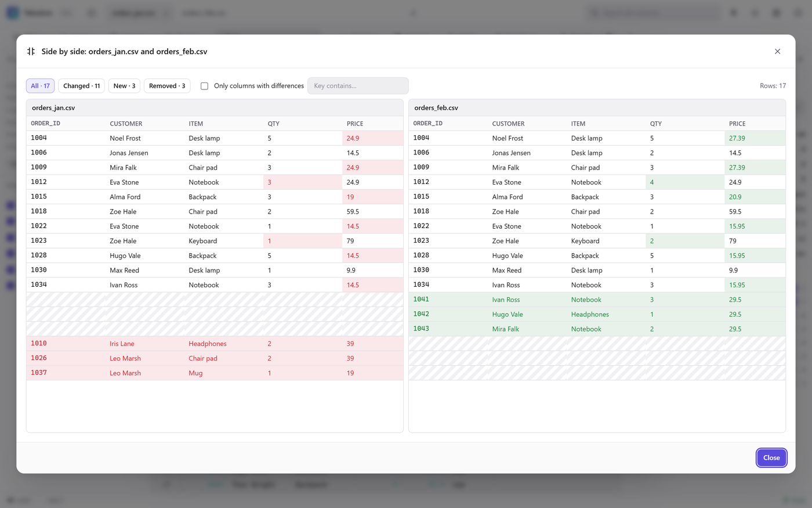Click price '79' in the orders_feb.csv table
The height and width of the screenshot is (508, 812).
click(733, 241)
